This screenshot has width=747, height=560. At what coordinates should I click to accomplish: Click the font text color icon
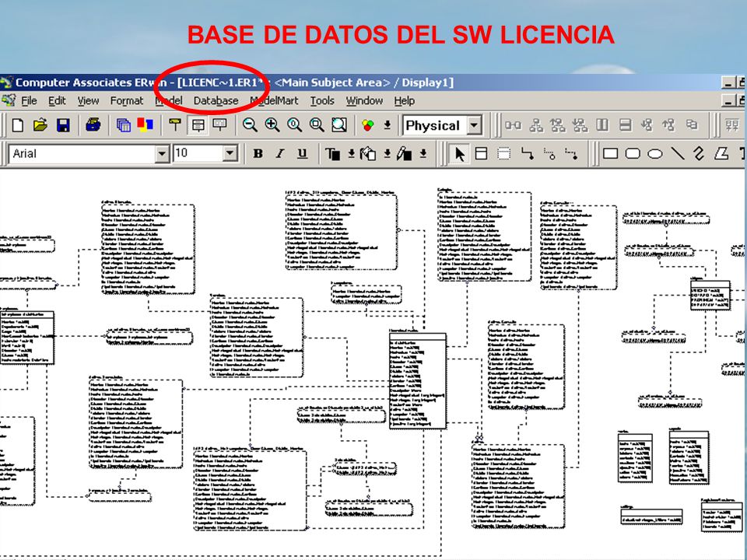pyautogui.click(x=332, y=154)
